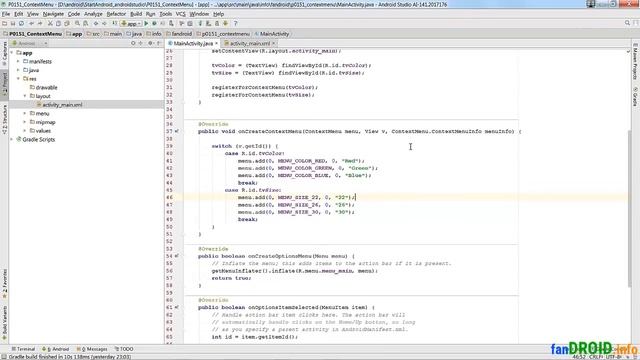Expand the java folder
The width and height of the screenshot is (640, 360).
(x=18, y=70)
